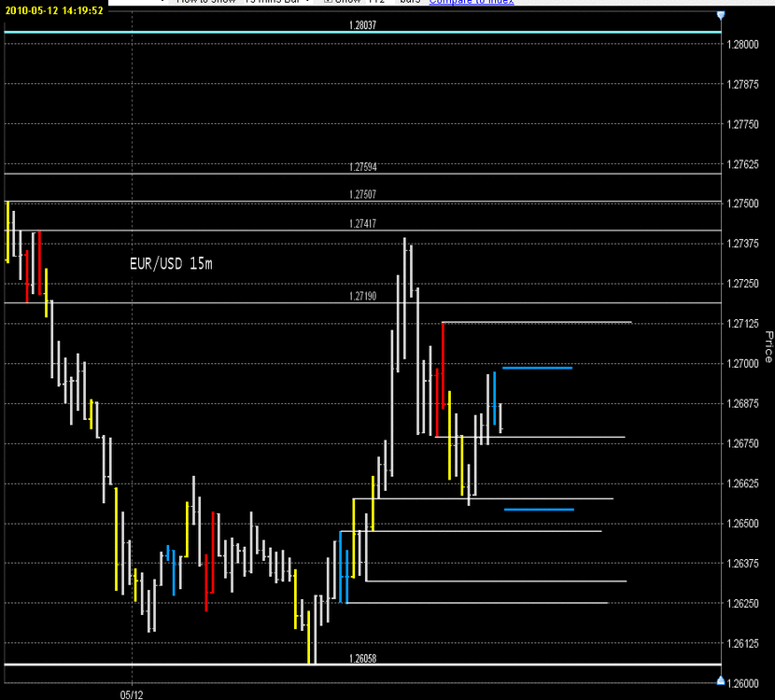Select the upper short blue line near 1.27000
The image size is (775, 700).
click(x=537, y=368)
